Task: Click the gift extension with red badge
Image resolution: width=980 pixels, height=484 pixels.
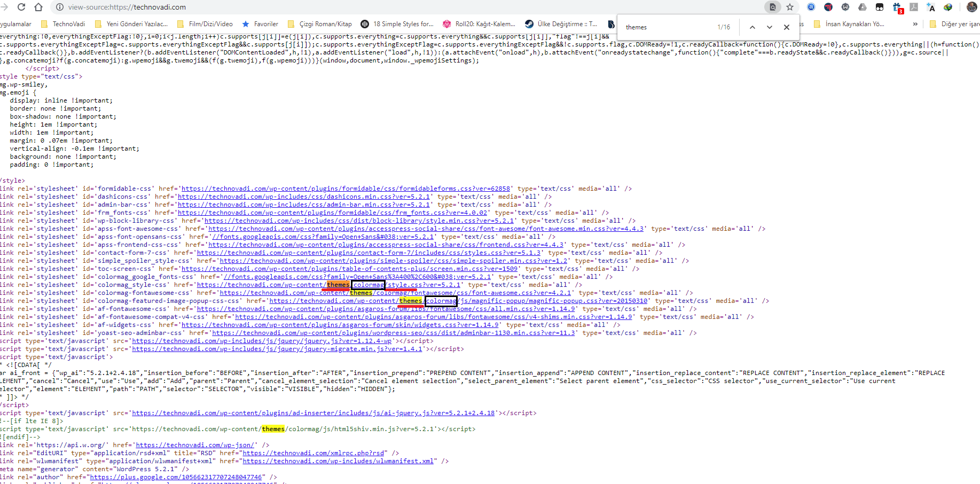Action: (897, 7)
